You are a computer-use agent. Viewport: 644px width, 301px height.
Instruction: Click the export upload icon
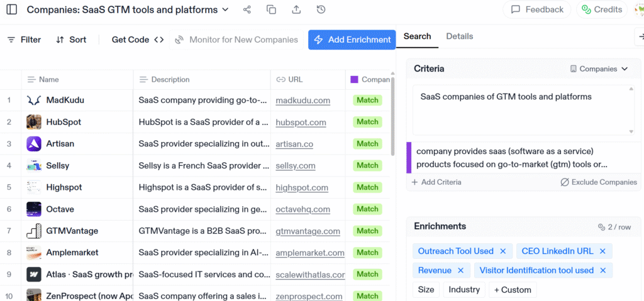pyautogui.click(x=296, y=10)
